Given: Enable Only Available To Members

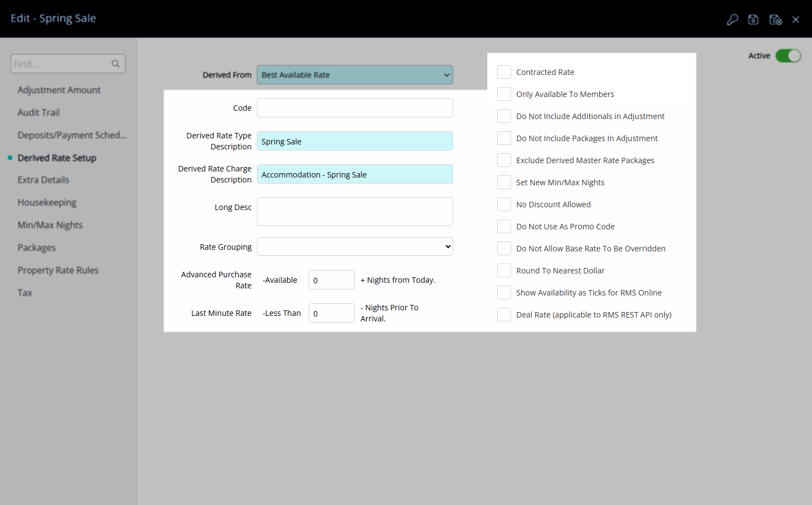Looking at the screenshot, I should point(504,94).
